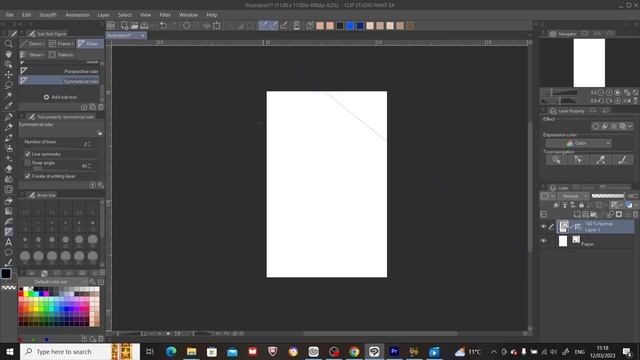Viewport: 640px width, 360px height.
Task: Select the Zoom (magnifier) tool
Action: [8, 44]
